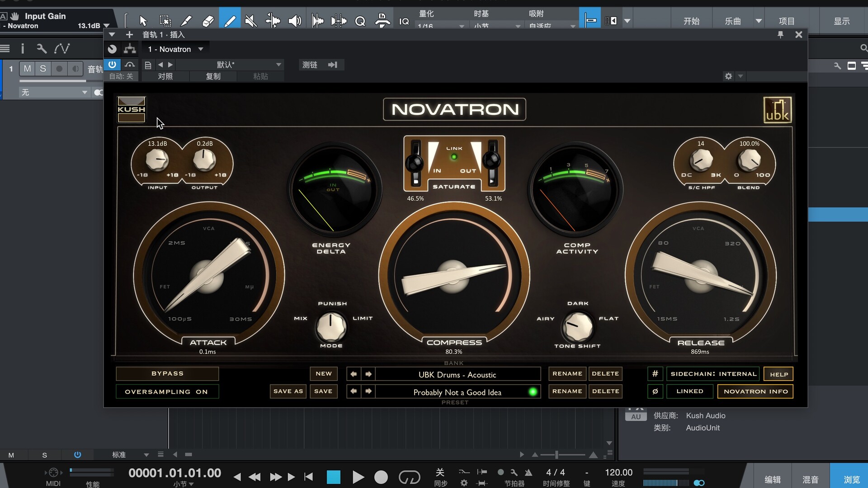Select the Mute tool icon
Viewport: 868px width, 488px height.
pyautogui.click(x=251, y=21)
